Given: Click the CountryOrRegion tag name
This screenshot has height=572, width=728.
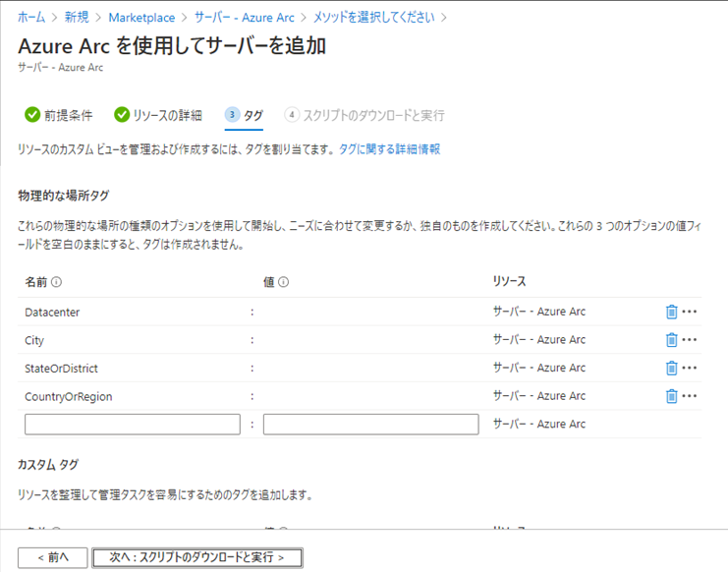Looking at the screenshot, I should click(x=68, y=396).
